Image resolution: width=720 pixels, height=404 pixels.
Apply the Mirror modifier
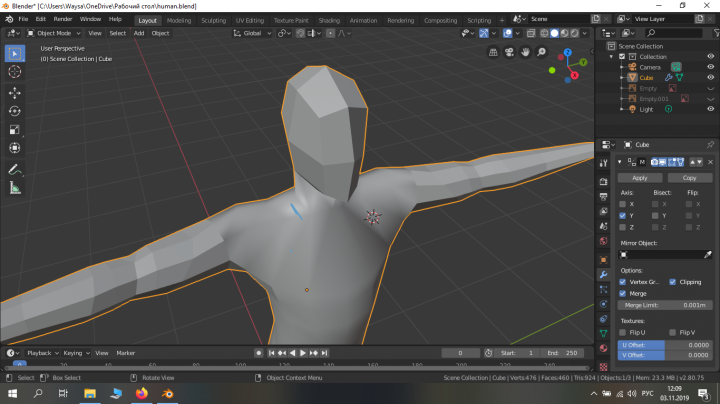point(640,178)
